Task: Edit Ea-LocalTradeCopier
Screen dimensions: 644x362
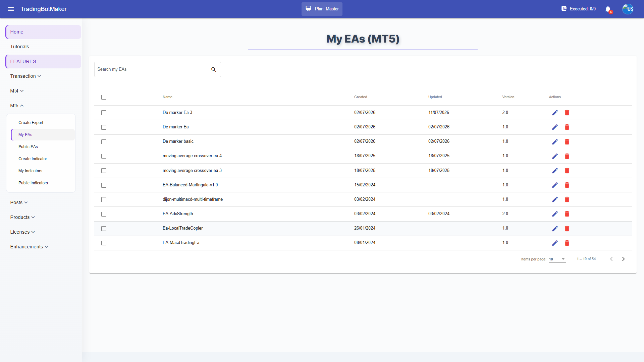Action: click(555, 229)
